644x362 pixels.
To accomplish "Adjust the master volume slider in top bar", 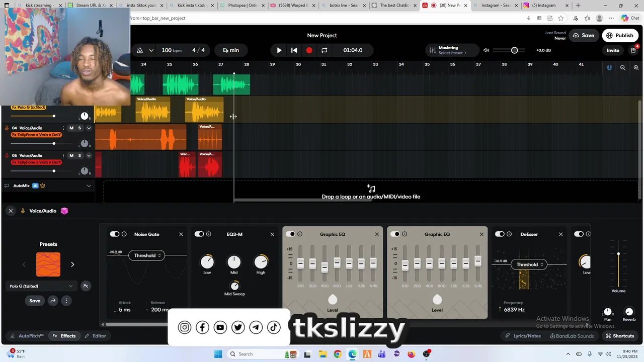I will tap(509, 50).
